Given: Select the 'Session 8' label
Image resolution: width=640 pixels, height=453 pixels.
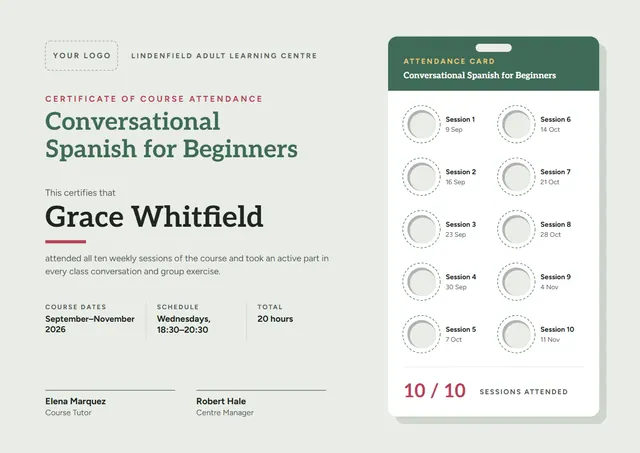Looking at the screenshot, I should pos(556,224).
